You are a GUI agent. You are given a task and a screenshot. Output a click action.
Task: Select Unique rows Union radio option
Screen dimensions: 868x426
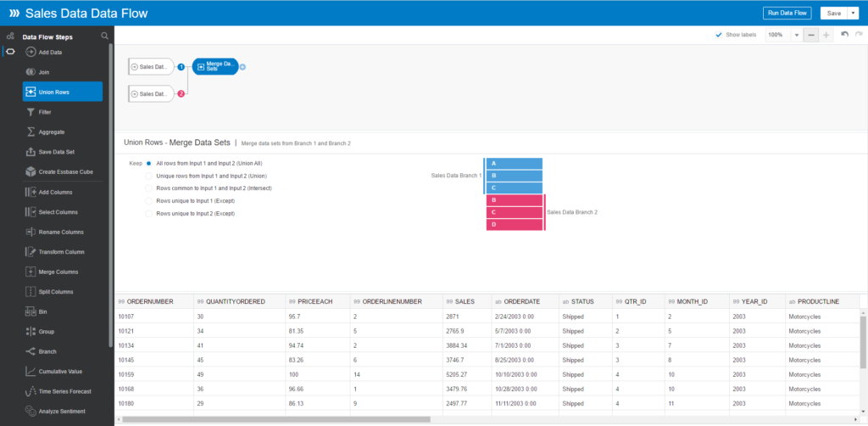[148, 177]
